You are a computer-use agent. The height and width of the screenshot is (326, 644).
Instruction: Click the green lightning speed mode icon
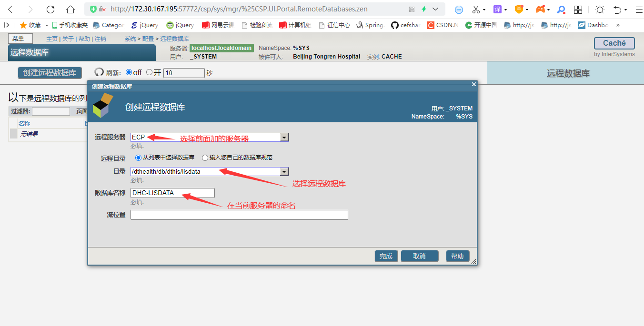tap(424, 9)
